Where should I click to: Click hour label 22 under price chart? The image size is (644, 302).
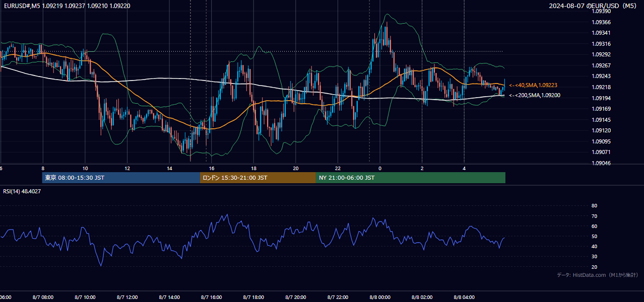[x=338, y=168]
